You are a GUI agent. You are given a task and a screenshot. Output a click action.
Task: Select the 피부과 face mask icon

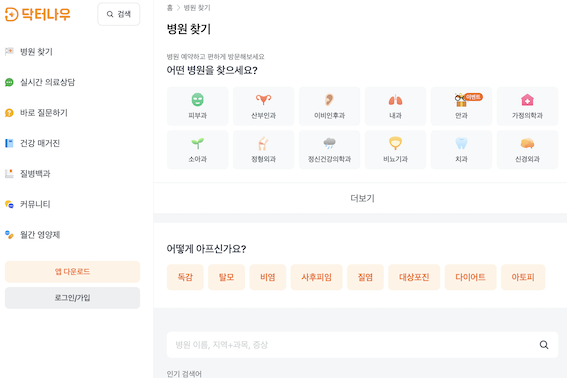tap(197, 99)
